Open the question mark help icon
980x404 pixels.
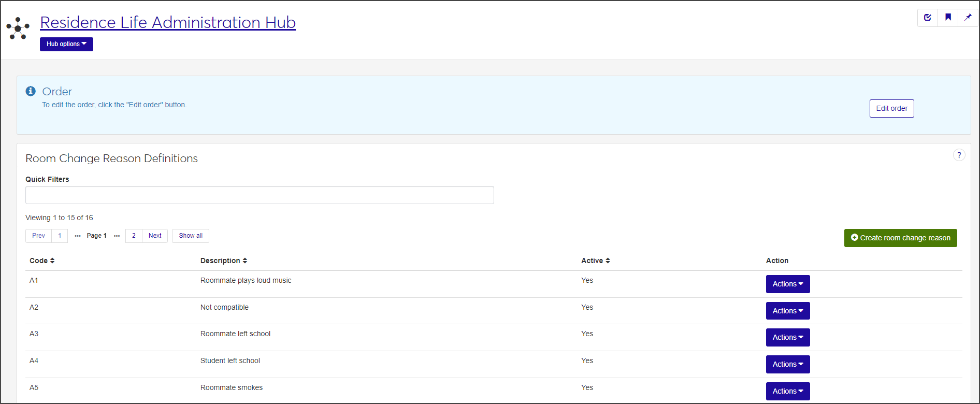959,155
